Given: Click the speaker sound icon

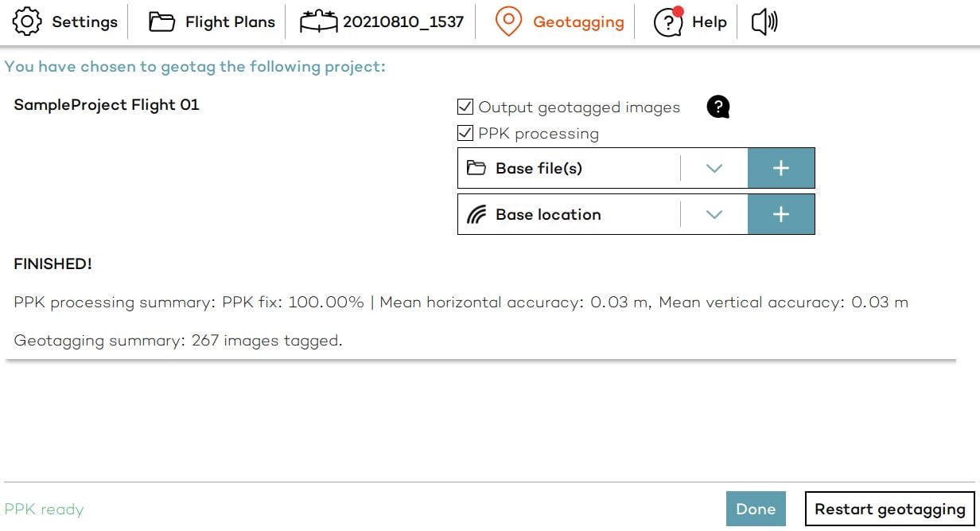Looking at the screenshot, I should click(764, 21).
